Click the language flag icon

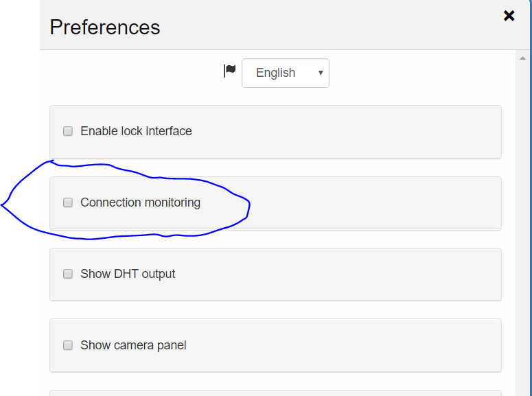(230, 71)
